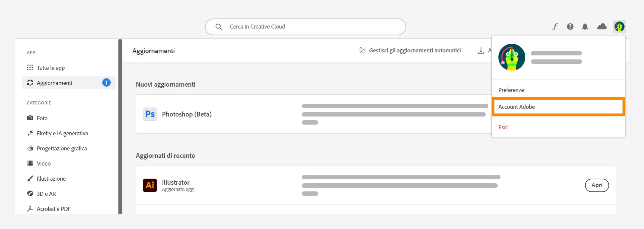Select Esci to sign out
The height and width of the screenshot is (229, 644).
(x=503, y=127)
